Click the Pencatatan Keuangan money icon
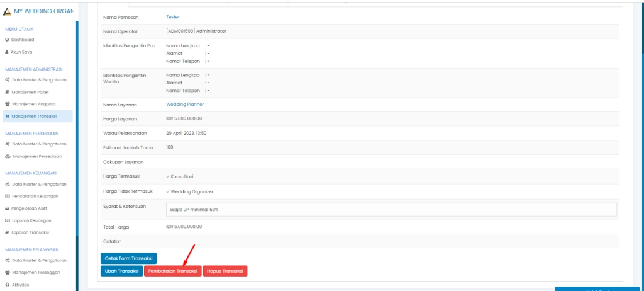The image size is (644, 291). coord(8,197)
